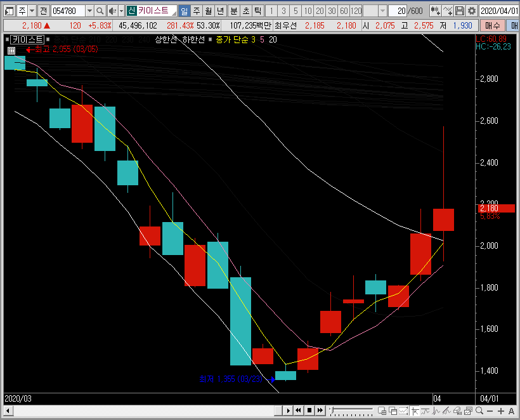520x420 pixels.
Task: Zoom in with the plus icon
Action: [501, 411]
